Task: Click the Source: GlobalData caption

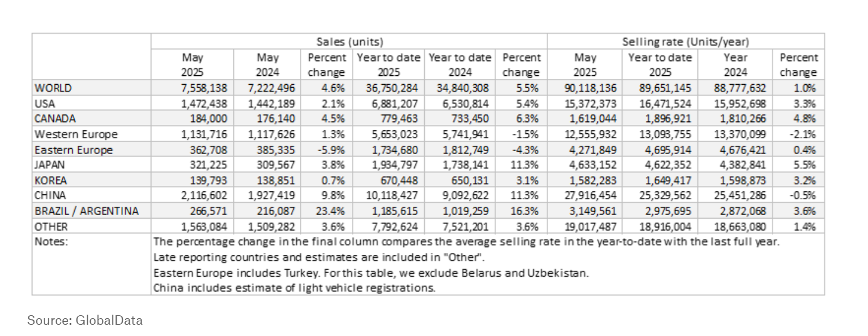Action: (85, 320)
